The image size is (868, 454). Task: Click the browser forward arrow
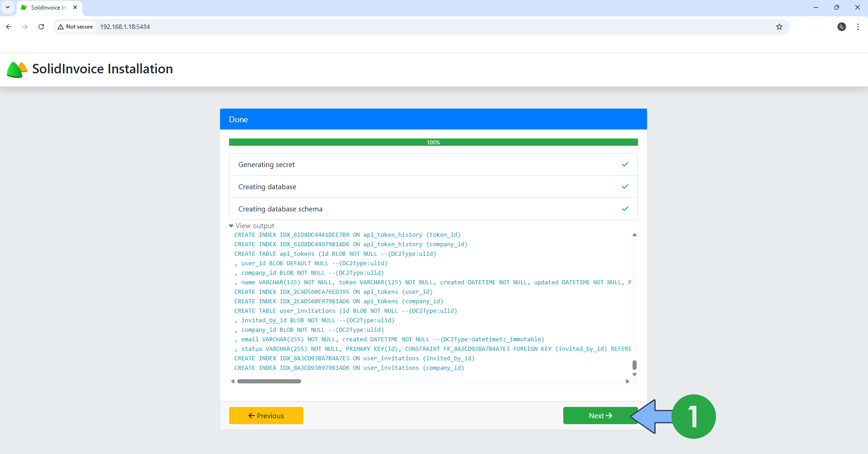25,27
